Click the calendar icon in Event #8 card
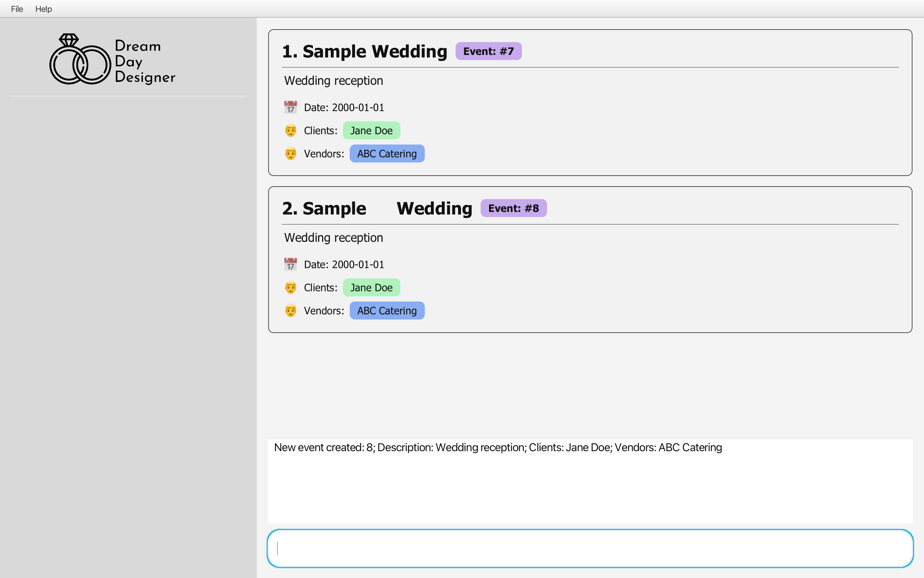Screen dimensions: 924x578 [291, 265]
